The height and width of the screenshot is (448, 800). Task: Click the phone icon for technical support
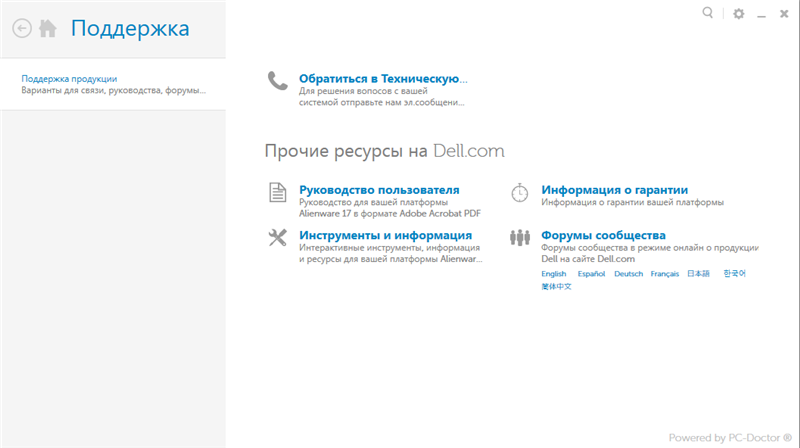coord(278,81)
